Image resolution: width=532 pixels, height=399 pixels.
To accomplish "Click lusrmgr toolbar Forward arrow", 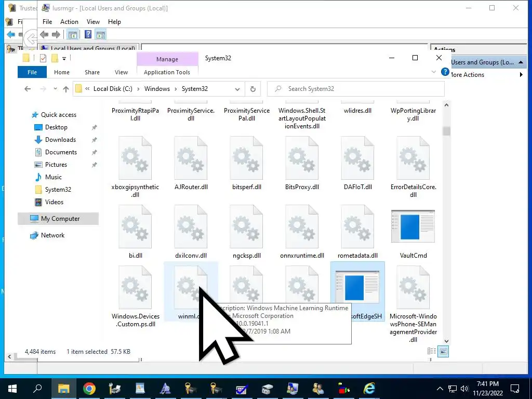I will point(56,34).
